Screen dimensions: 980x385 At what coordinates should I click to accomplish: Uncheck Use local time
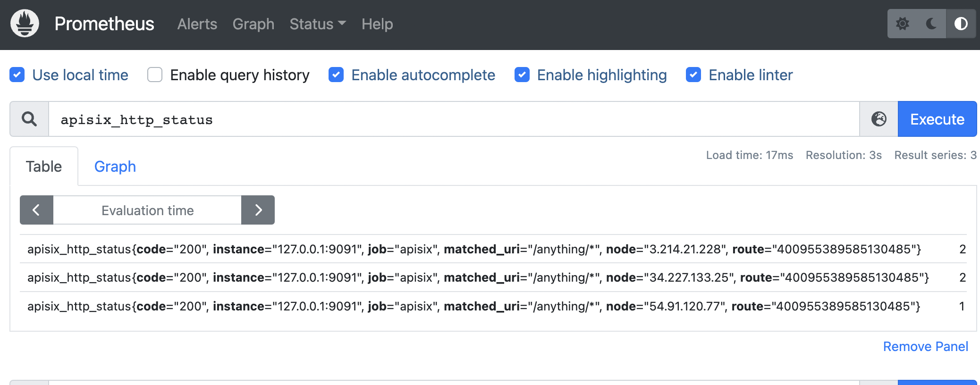point(17,75)
